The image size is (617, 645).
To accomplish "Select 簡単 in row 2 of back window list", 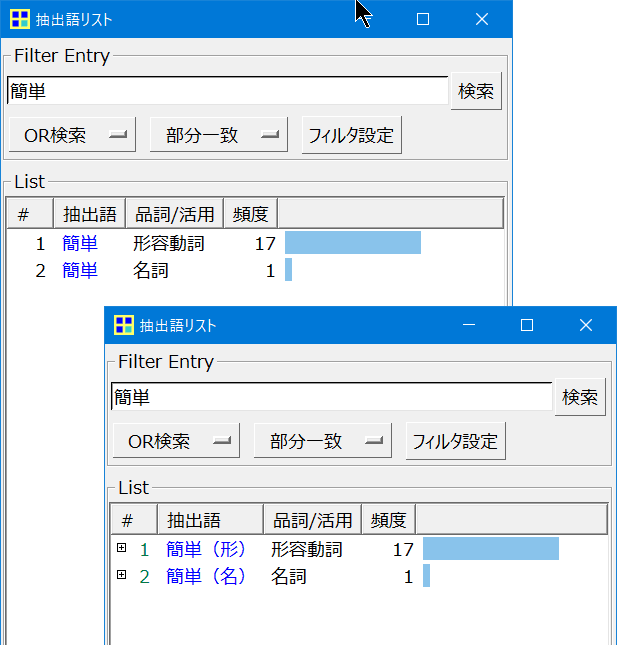I will (80, 270).
